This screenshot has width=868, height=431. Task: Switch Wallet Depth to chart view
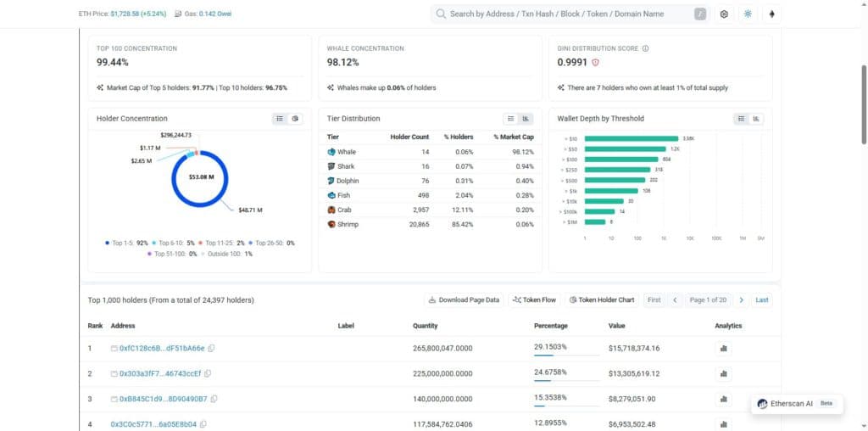[x=756, y=119]
